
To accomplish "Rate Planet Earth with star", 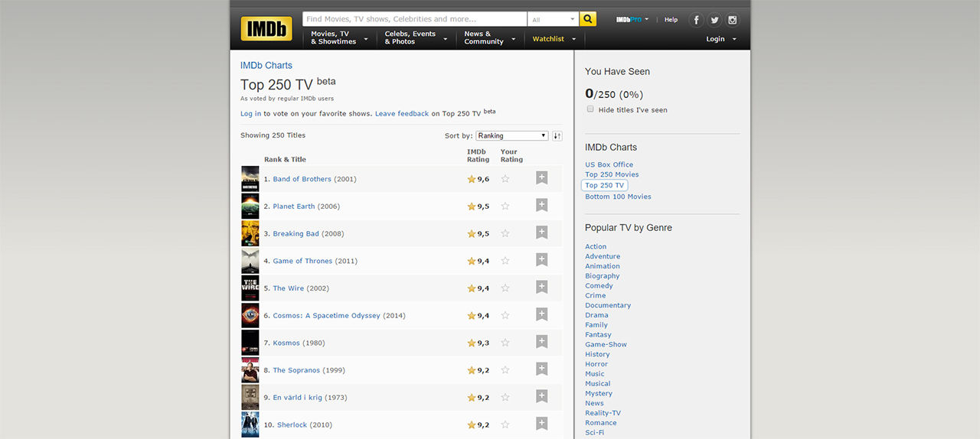I will click(x=505, y=206).
